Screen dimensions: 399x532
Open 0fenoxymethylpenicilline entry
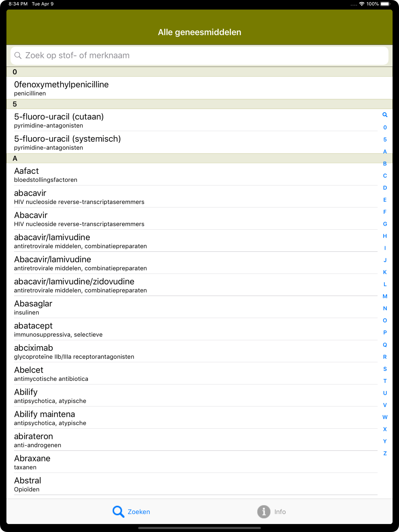199,88
